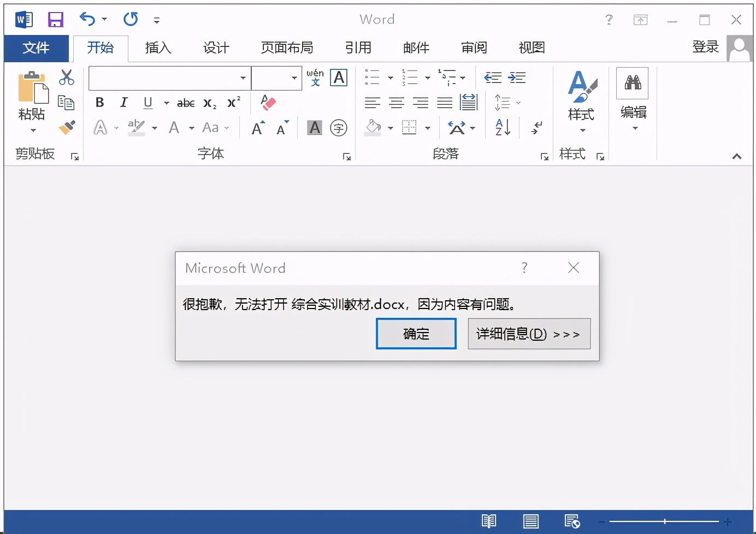
Task: Click the font color A button
Action: pos(174,128)
